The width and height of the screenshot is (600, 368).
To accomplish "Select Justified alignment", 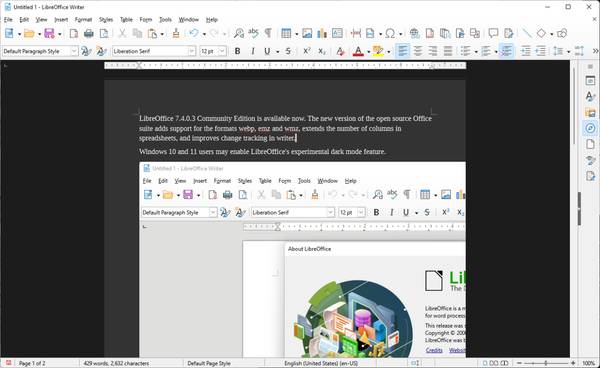I will [447, 51].
